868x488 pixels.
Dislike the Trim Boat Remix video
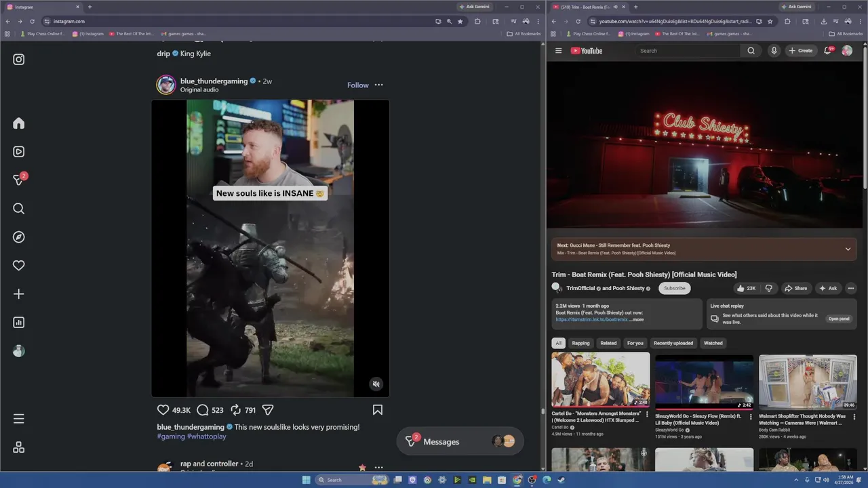pyautogui.click(x=769, y=288)
